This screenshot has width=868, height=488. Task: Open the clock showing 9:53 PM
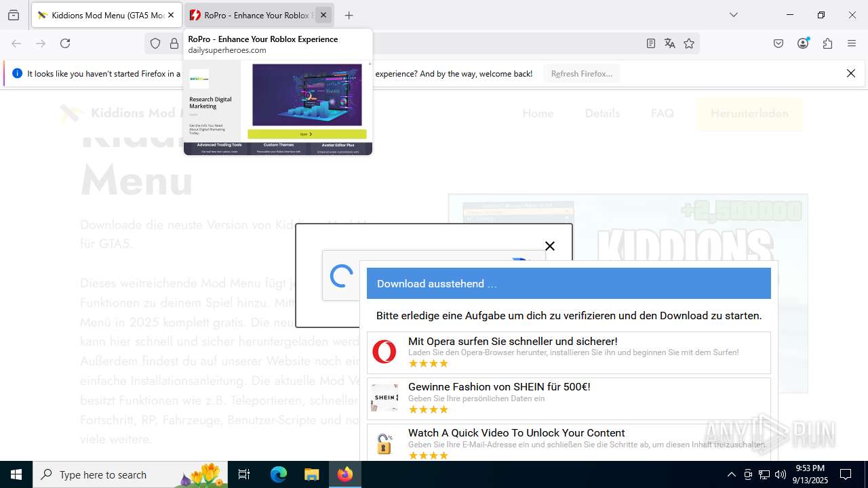click(812, 474)
